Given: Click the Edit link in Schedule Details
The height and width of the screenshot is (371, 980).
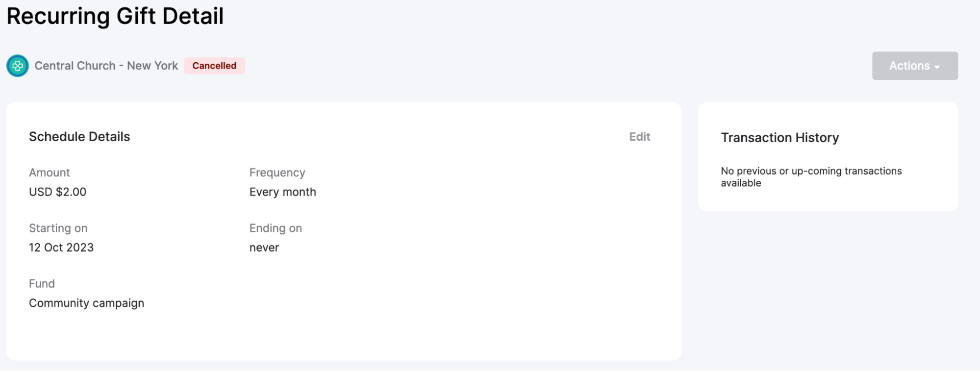Looking at the screenshot, I should pyautogui.click(x=639, y=137).
